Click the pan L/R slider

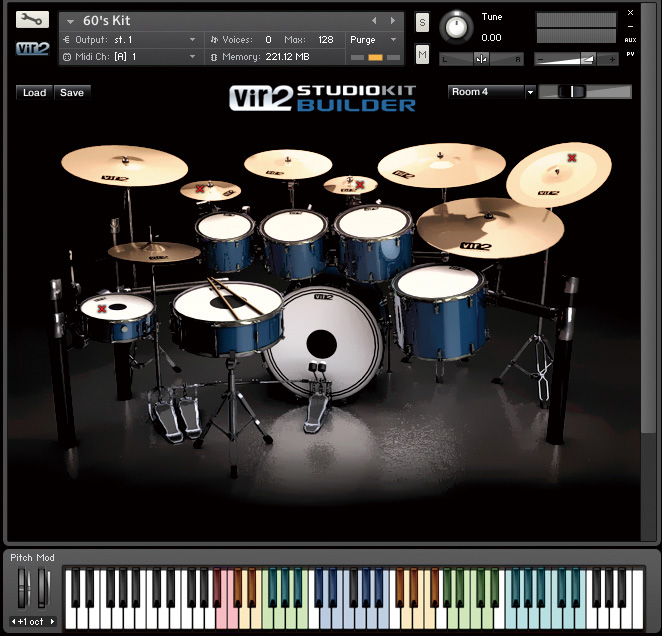click(x=481, y=59)
